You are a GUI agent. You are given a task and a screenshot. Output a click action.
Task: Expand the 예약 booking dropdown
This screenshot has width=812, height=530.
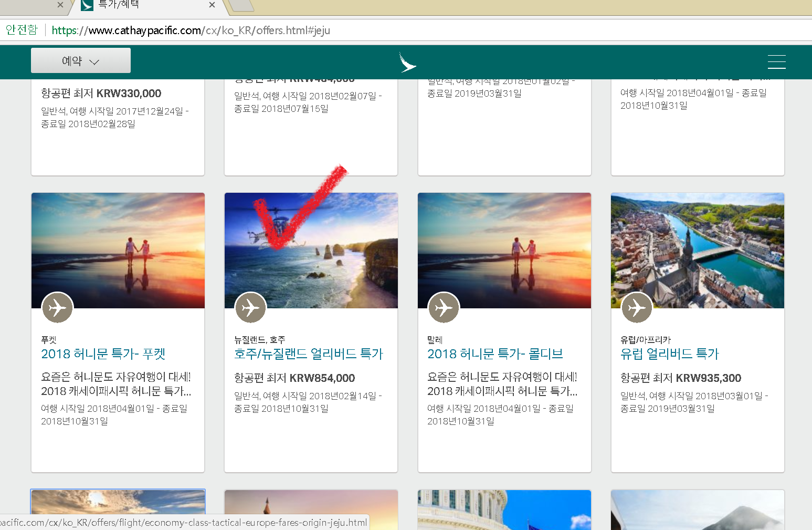point(81,61)
